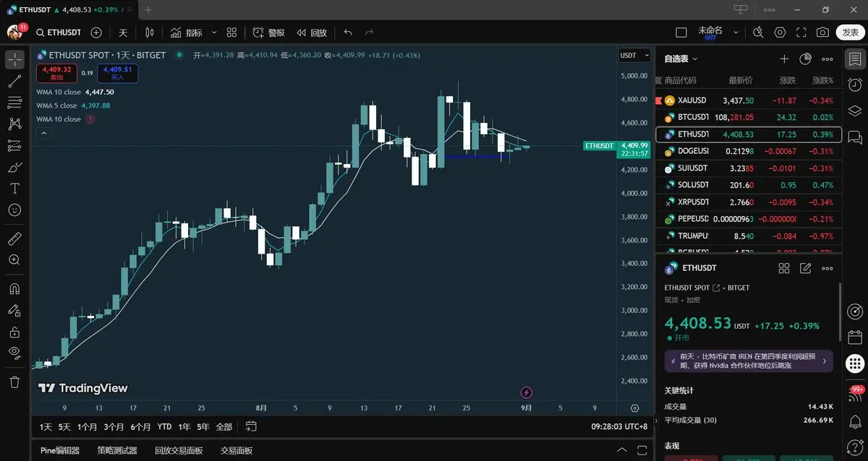Open the object tree layers icon
868x461 pixels.
pos(855,110)
